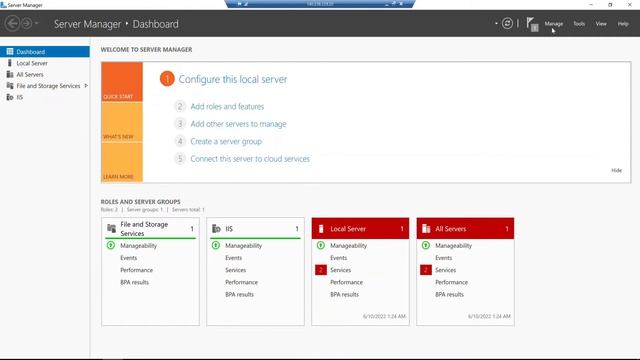The image size is (640, 360).
Task: Click the back navigation arrow
Action: coord(12,23)
